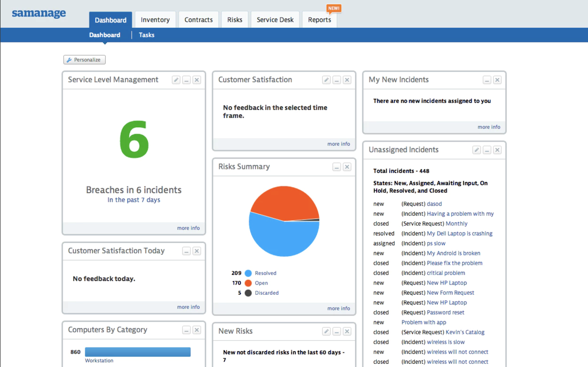This screenshot has height=367, width=588.
Task: Click 'Total incidents - 448' text
Action: pos(401,171)
